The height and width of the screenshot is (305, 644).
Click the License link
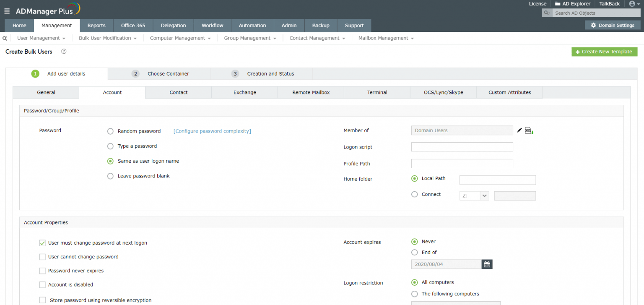[538, 4]
